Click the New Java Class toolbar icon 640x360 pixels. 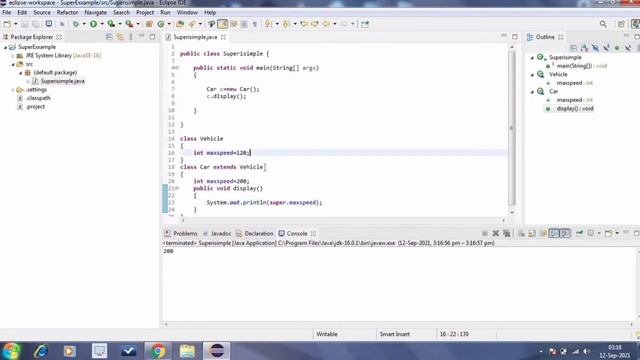coord(161,24)
